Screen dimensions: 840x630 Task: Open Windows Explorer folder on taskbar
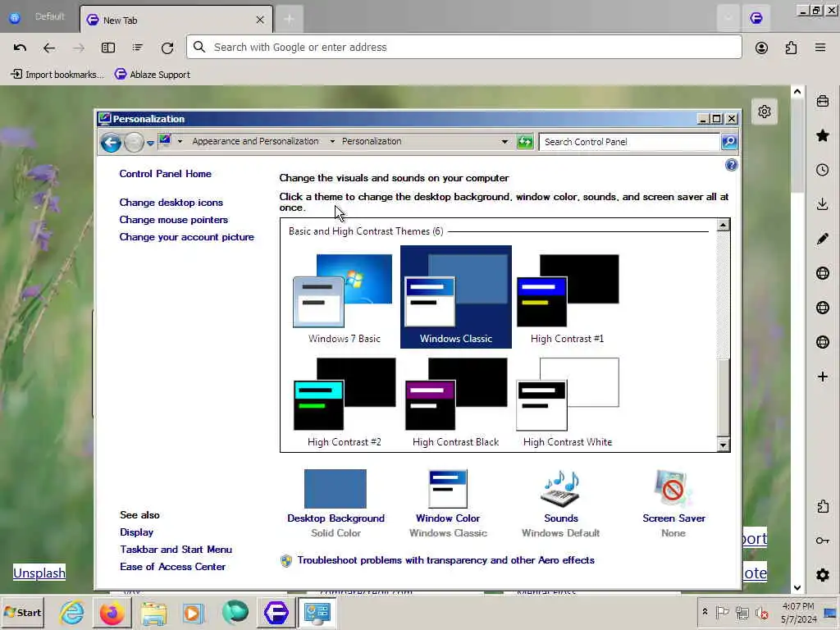coord(153,613)
